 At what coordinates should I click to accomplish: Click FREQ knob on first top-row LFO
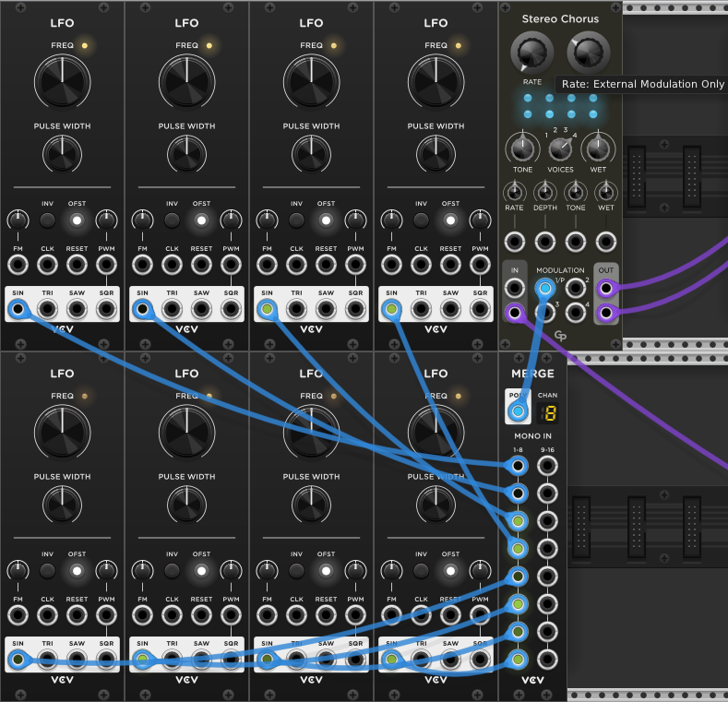(x=62, y=82)
